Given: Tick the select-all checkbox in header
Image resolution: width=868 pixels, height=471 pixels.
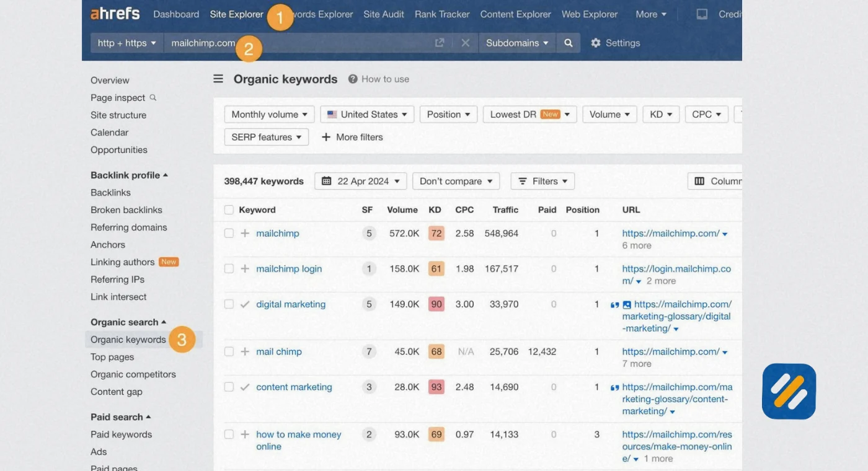Looking at the screenshot, I should [229, 210].
